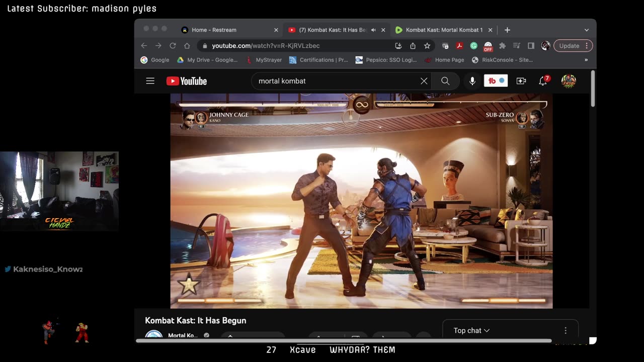Screen dimensions: 644x362
Task: Submit search with magnifying glass button
Action: pos(445,81)
